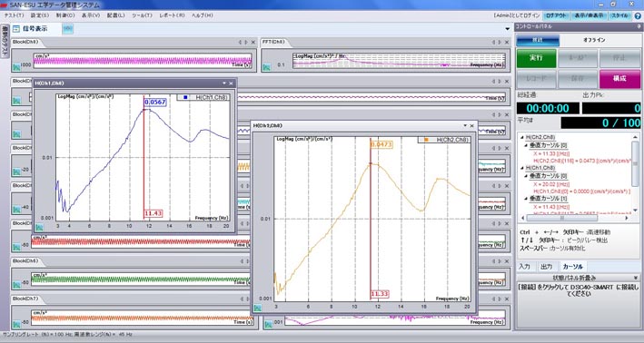Select the X = 20.02 [(Hz)] cursor value
Screen dimensions: 644x343
tap(551, 184)
